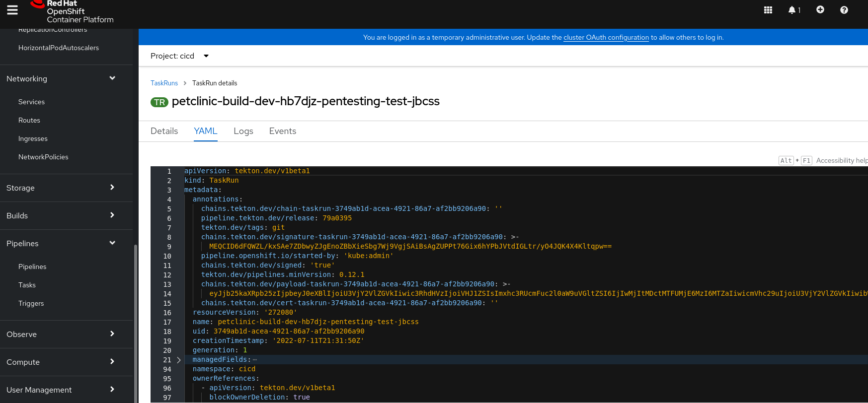868x403 pixels.
Task: Open Pipelines sub-item in sidebar
Action: coord(32,267)
